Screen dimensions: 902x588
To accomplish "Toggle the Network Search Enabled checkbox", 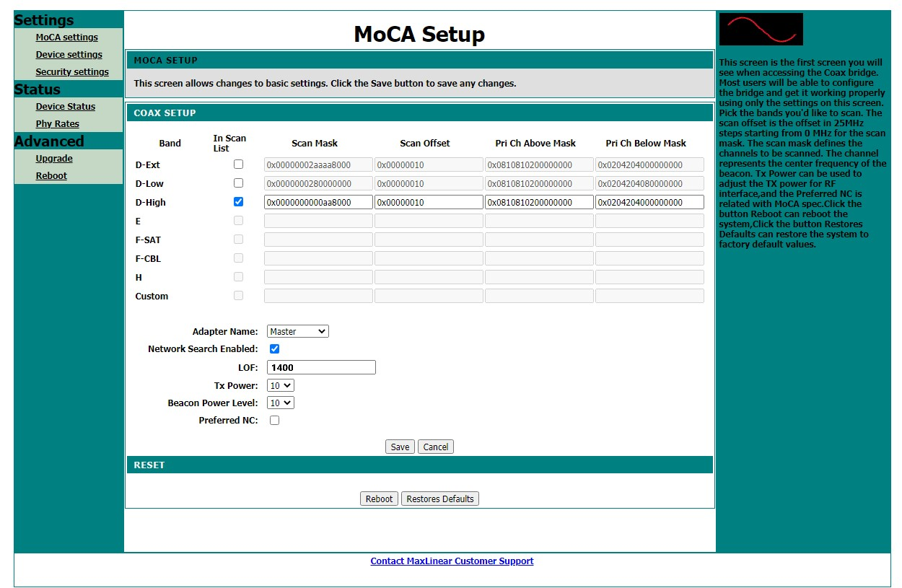I will click(x=273, y=348).
